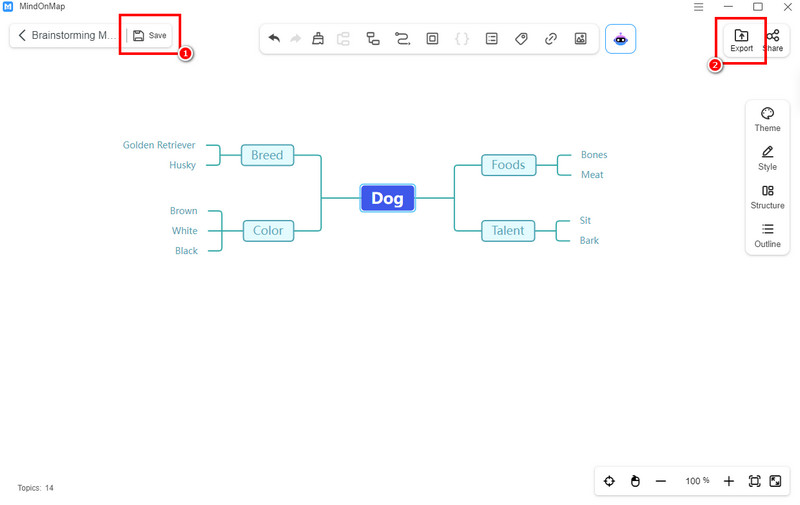Click the Brown subtopic

184,211
